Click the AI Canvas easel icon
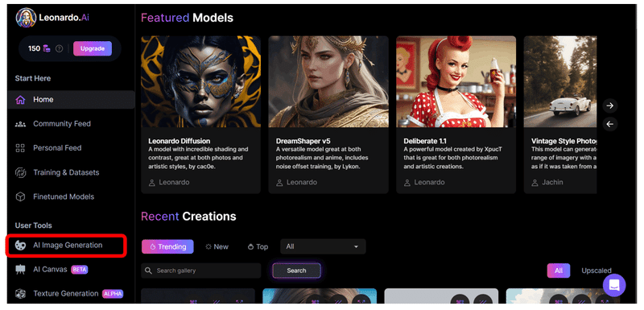This screenshot has height=310, width=644. [x=20, y=270]
